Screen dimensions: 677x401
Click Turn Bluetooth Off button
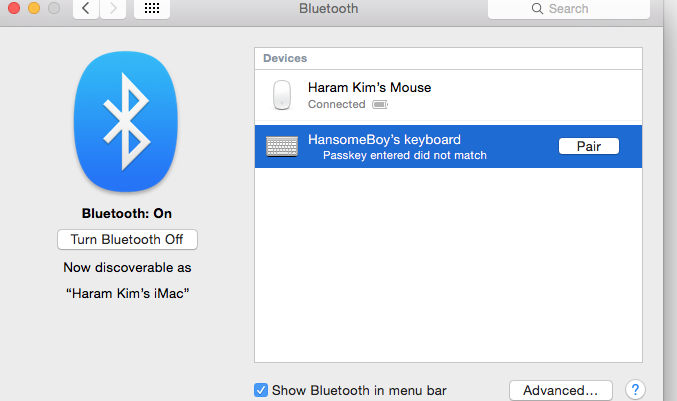point(127,240)
